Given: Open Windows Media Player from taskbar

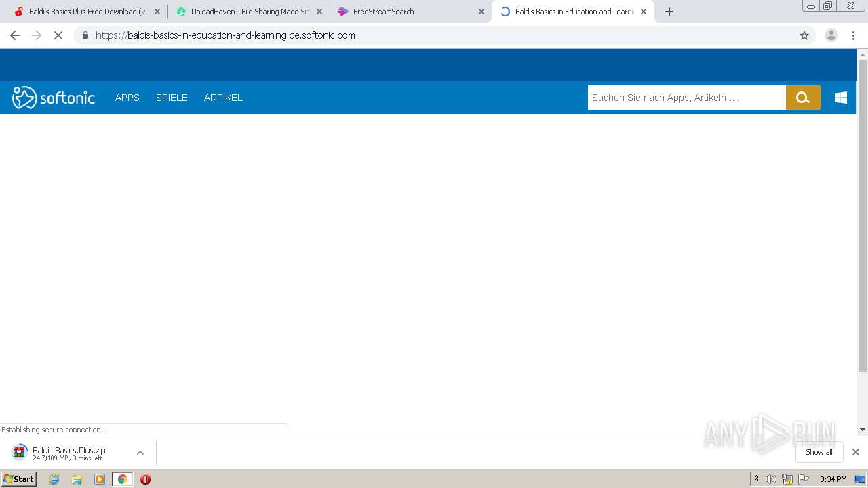Looking at the screenshot, I should click(100, 479).
